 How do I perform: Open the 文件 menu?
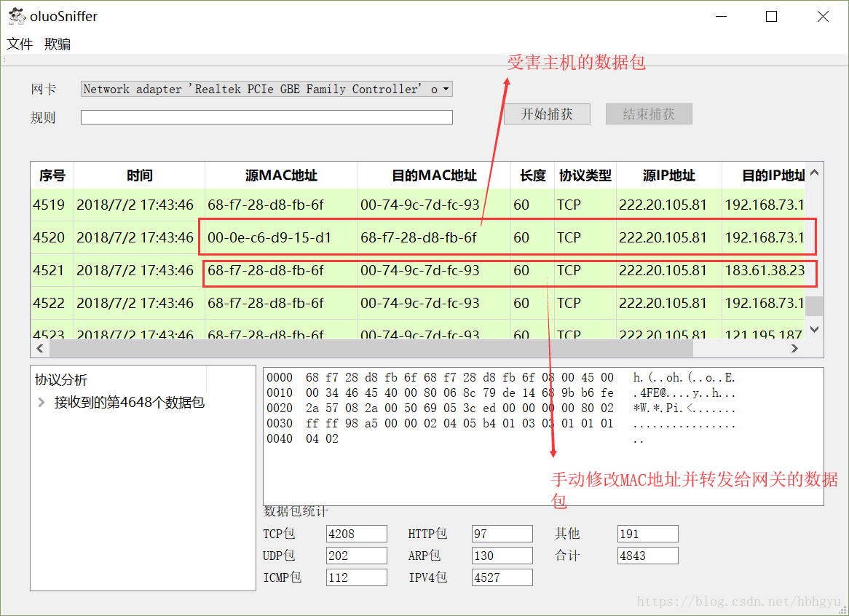pyautogui.click(x=20, y=44)
